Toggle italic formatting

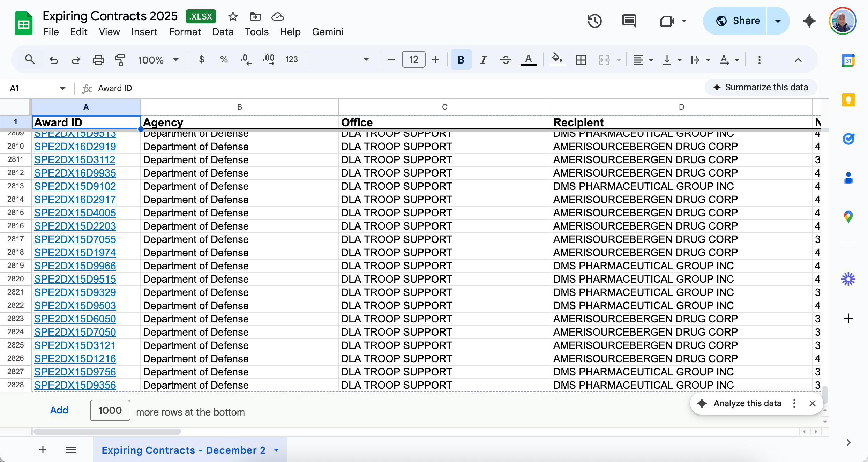483,60
